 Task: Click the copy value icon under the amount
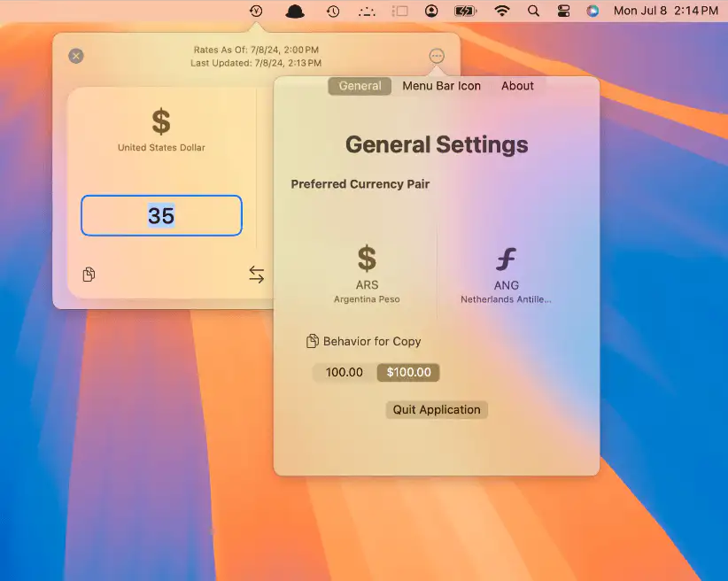click(89, 275)
